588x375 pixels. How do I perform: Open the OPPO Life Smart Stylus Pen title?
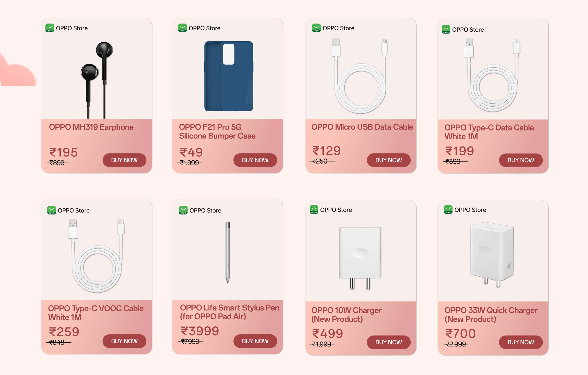[x=229, y=312]
